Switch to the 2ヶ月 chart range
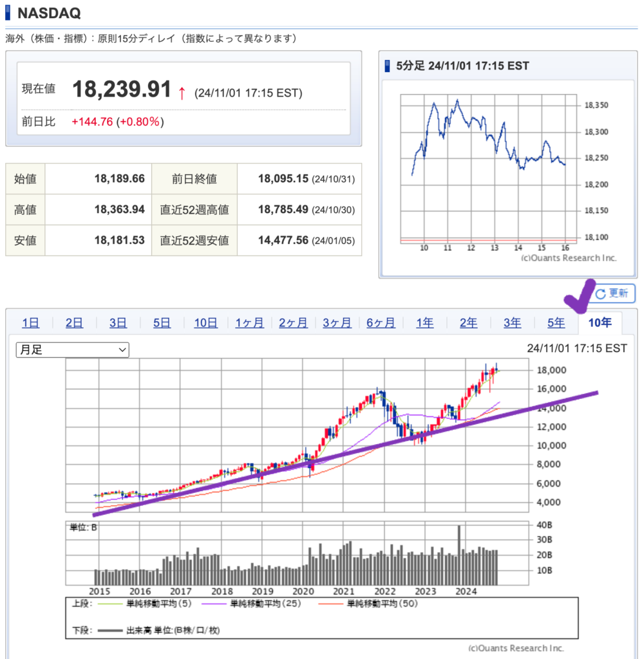644x659 pixels. point(293,323)
